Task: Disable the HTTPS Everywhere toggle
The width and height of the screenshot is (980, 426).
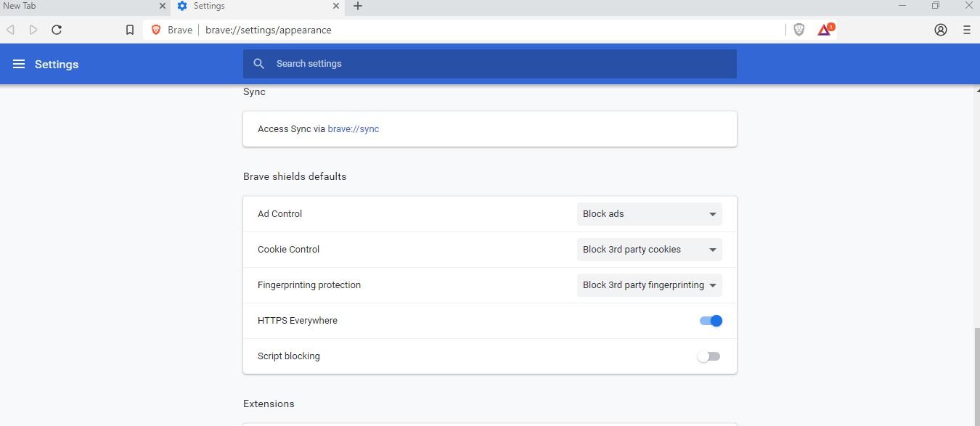Action: click(x=711, y=321)
